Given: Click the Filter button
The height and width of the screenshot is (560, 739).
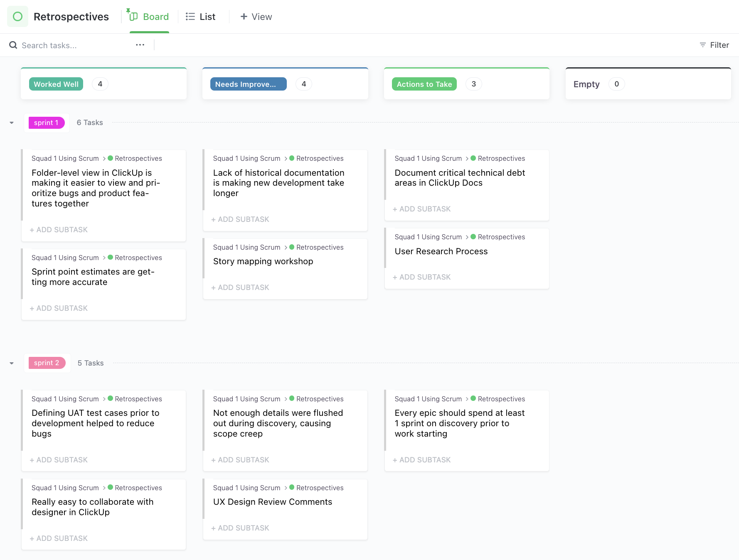Looking at the screenshot, I should point(714,45).
